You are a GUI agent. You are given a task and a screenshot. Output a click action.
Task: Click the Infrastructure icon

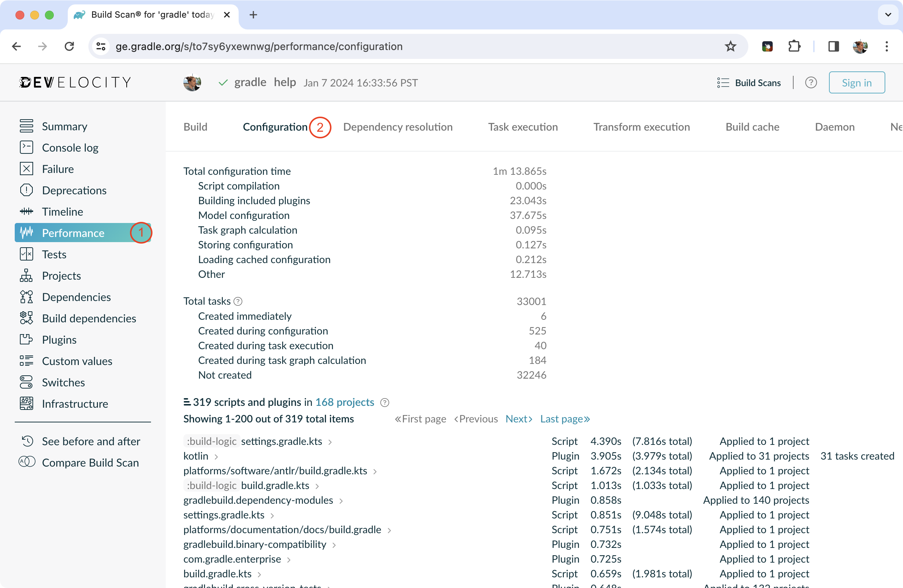26,403
